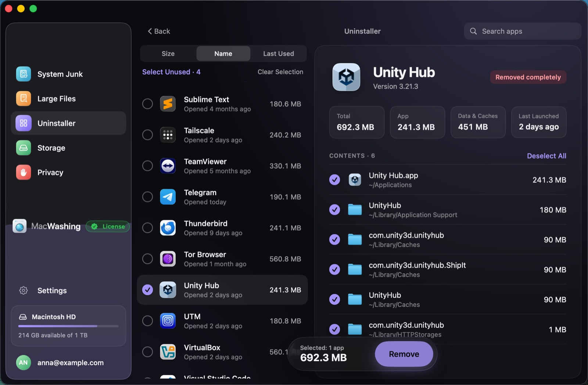
Task: Click the Storage sidebar icon
Action: pos(24,148)
